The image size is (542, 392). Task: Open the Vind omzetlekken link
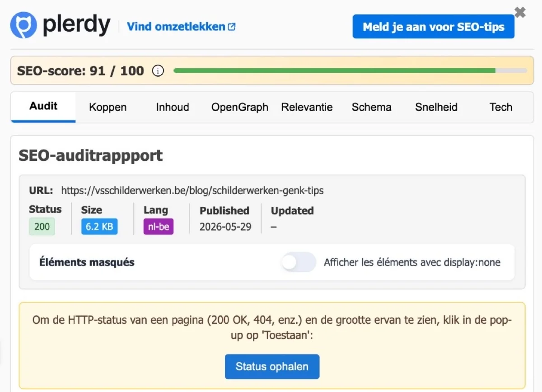[x=181, y=27]
